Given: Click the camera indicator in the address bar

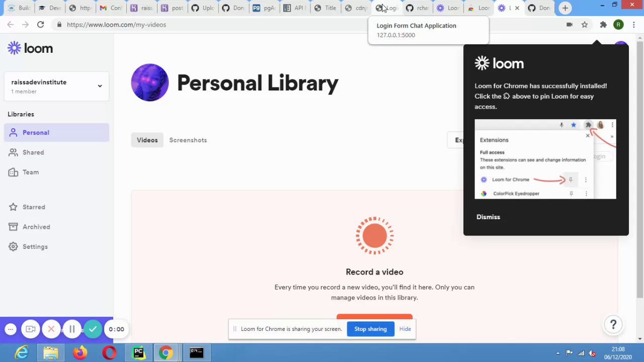Looking at the screenshot, I should click(x=570, y=24).
